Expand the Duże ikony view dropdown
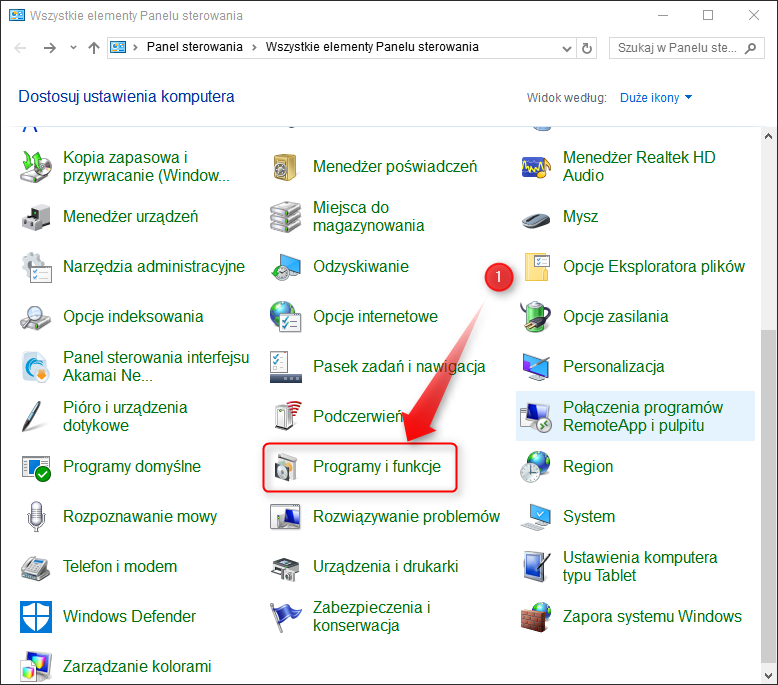Screen dimensions: 778x685 [x=656, y=98]
